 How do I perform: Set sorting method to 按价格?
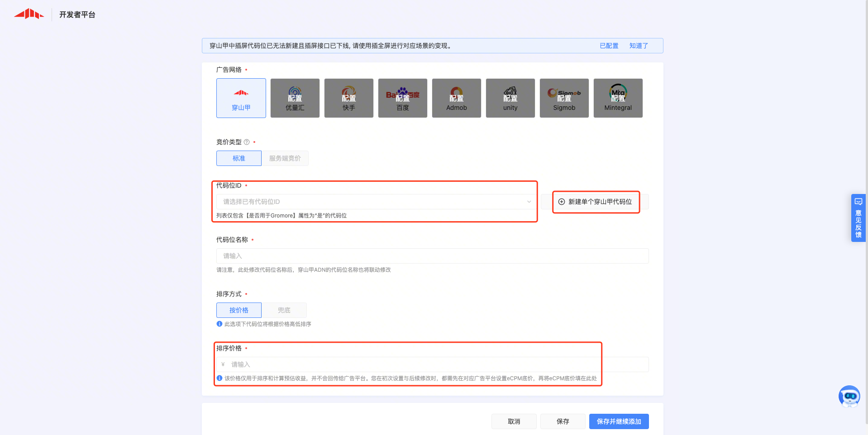(x=238, y=310)
